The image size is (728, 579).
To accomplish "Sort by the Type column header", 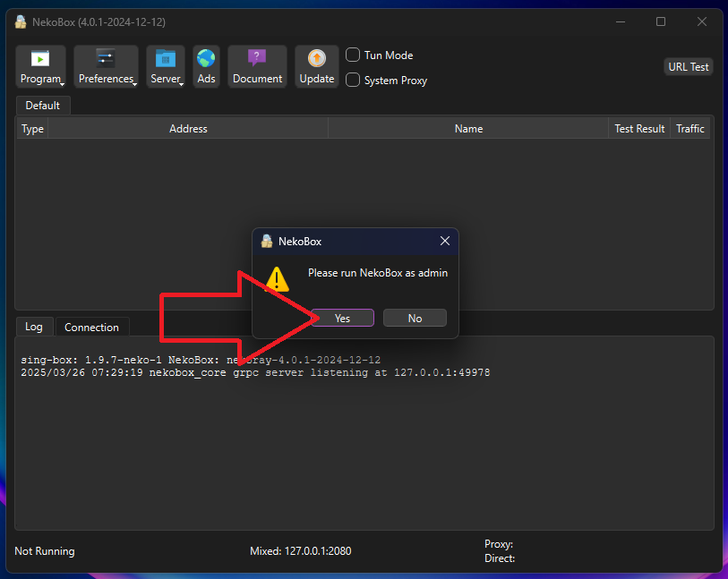I will [x=32, y=129].
